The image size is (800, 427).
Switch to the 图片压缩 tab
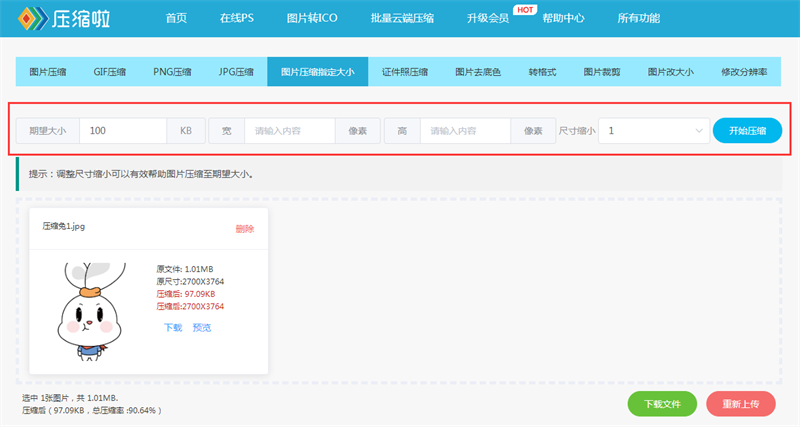(x=47, y=72)
